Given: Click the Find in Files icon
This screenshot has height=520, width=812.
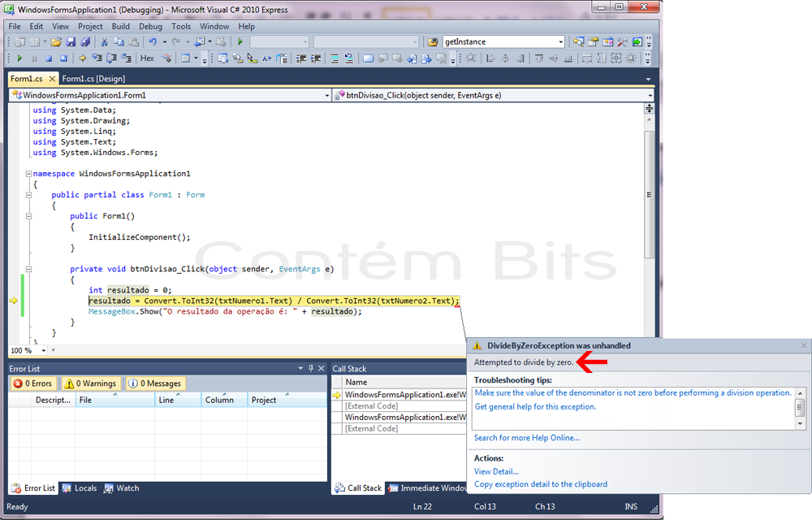Looking at the screenshot, I should [x=433, y=42].
